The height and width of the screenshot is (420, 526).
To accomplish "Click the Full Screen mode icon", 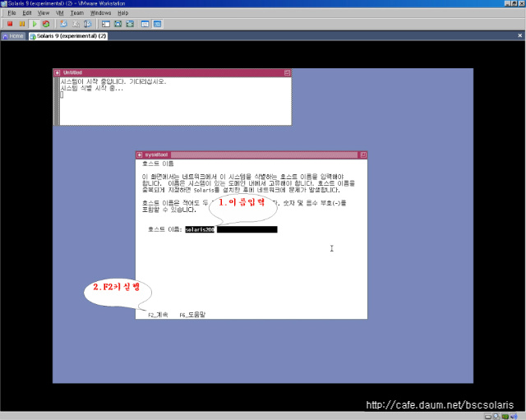I will [130, 24].
